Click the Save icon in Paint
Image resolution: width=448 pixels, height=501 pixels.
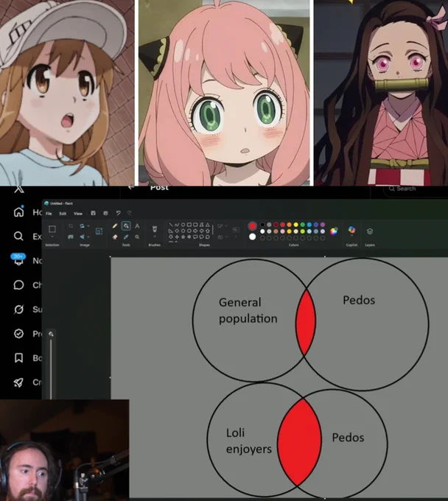click(x=93, y=213)
